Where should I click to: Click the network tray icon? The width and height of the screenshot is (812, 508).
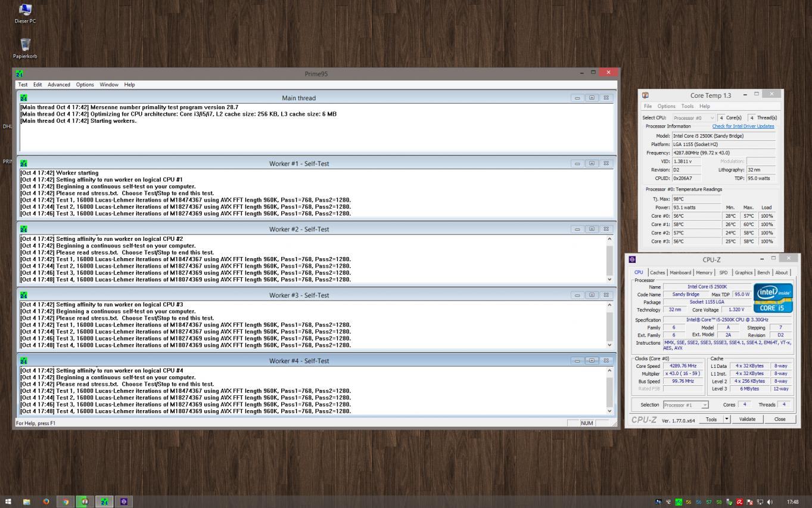coord(760,502)
